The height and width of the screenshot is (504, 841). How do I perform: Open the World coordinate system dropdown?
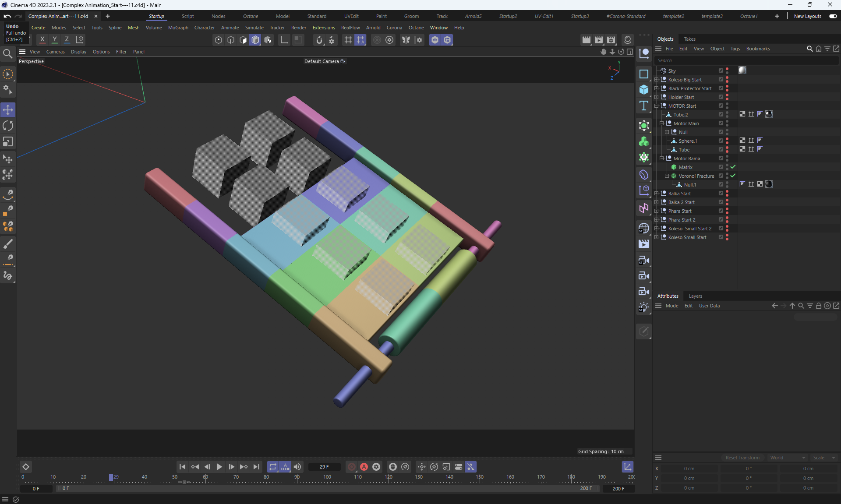point(787,458)
